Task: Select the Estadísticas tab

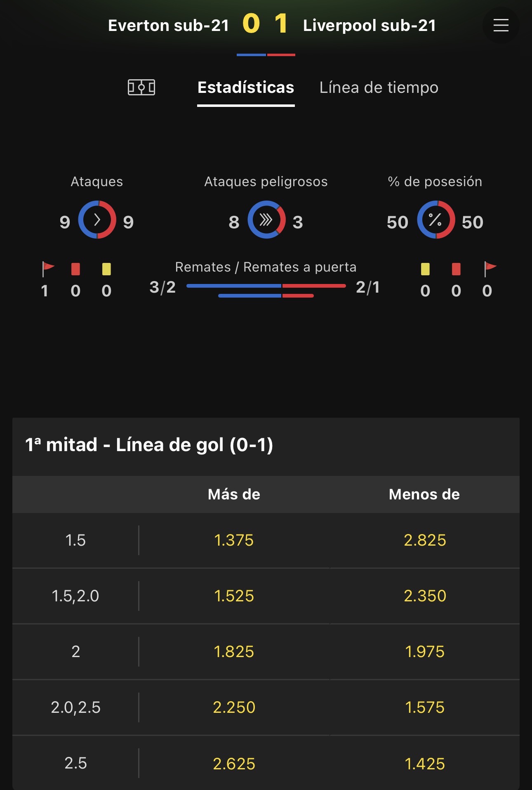Action: (246, 88)
